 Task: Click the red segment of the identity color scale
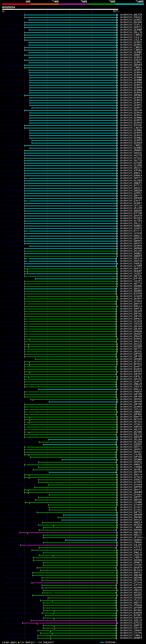click(x=16, y=4)
